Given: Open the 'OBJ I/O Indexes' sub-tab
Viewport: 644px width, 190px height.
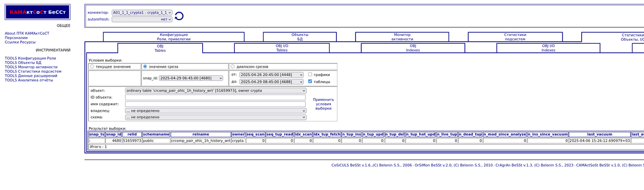Looking at the screenshot, I should (549, 48).
